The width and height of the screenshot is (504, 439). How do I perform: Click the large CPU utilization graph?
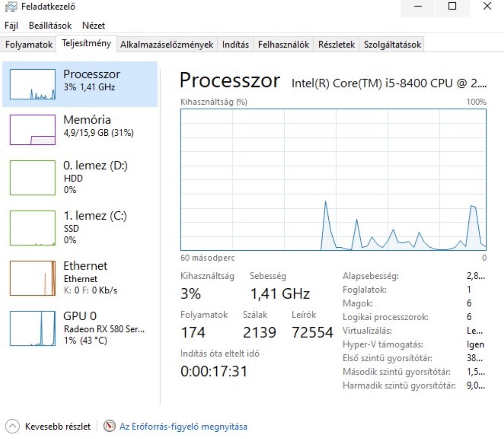point(333,179)
